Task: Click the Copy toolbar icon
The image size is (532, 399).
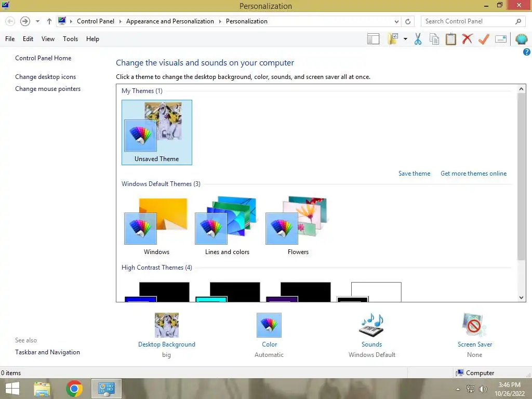Action: tap(434, 39)
